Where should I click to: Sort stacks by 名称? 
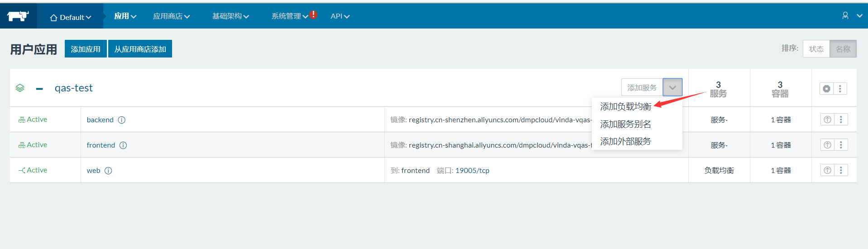coord(843,49)
